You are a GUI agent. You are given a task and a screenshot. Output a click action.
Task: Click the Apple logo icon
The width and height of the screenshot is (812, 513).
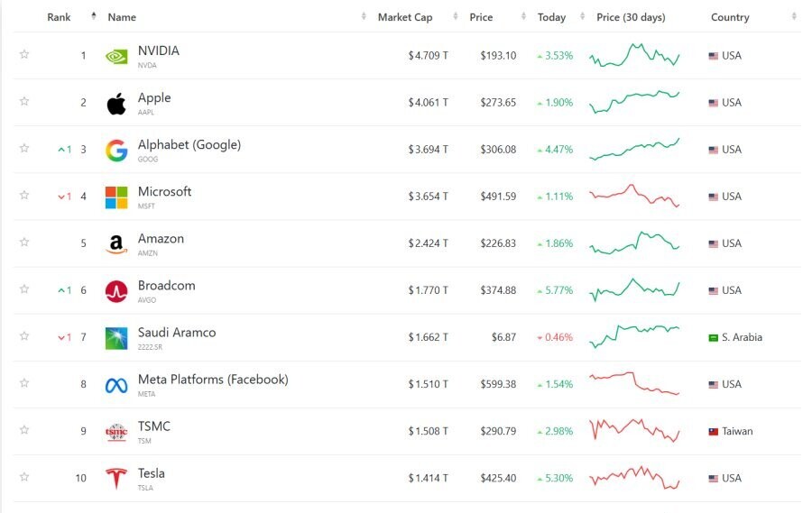click(116, 104)
